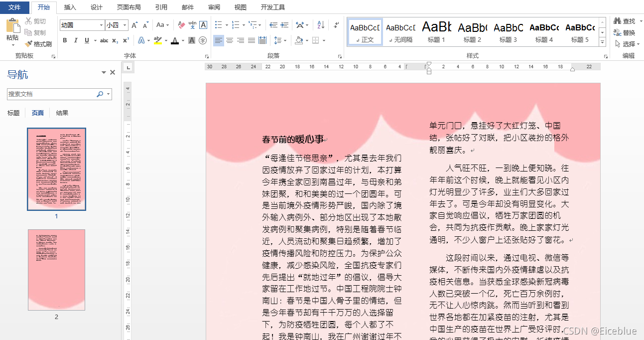The height and width of the screenshot is (340, 644).
Task: Show the 结果 results view in navigation pane
Action: 62,113
